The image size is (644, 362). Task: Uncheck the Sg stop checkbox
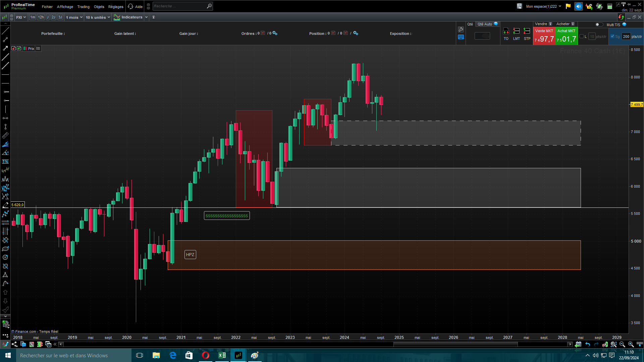coord(612,37)
